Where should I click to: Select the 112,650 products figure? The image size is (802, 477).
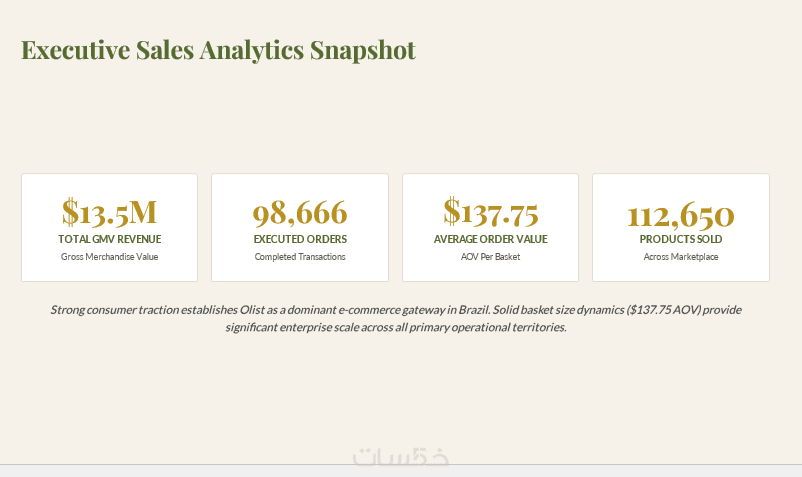pyautogui.click(x=681, y=215)
